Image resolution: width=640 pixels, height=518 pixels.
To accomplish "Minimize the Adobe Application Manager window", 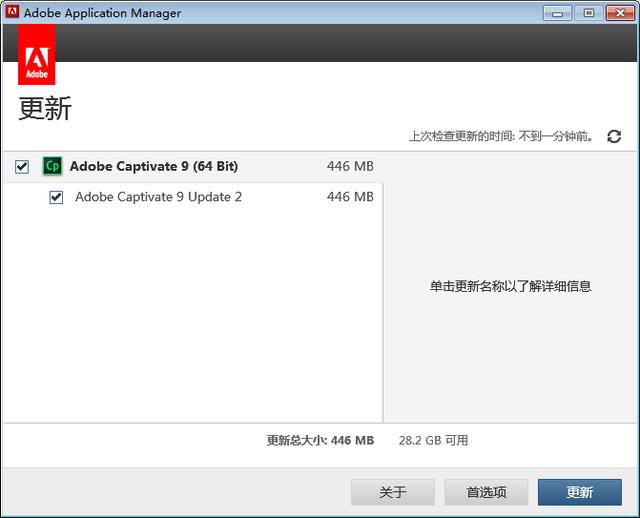I will 558,12.
